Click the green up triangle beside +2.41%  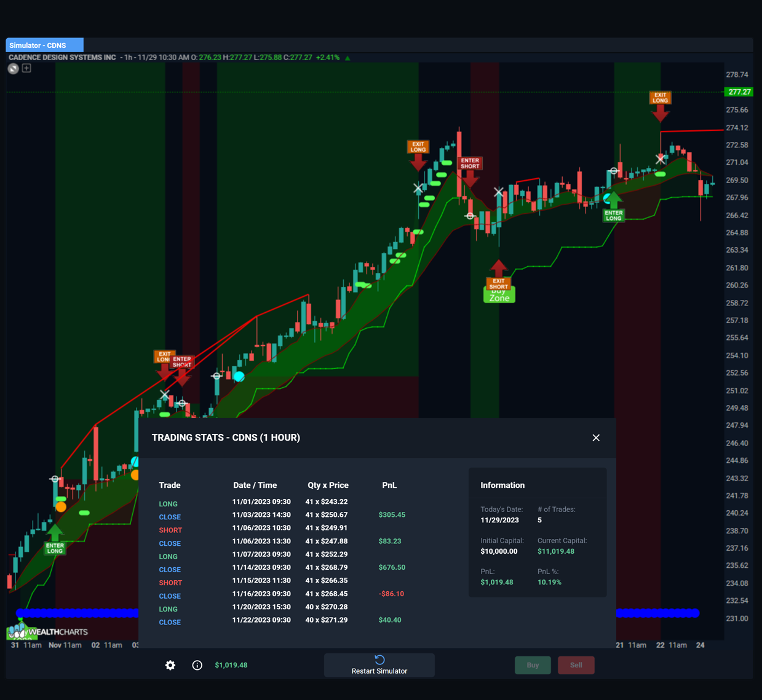[347, 58]
